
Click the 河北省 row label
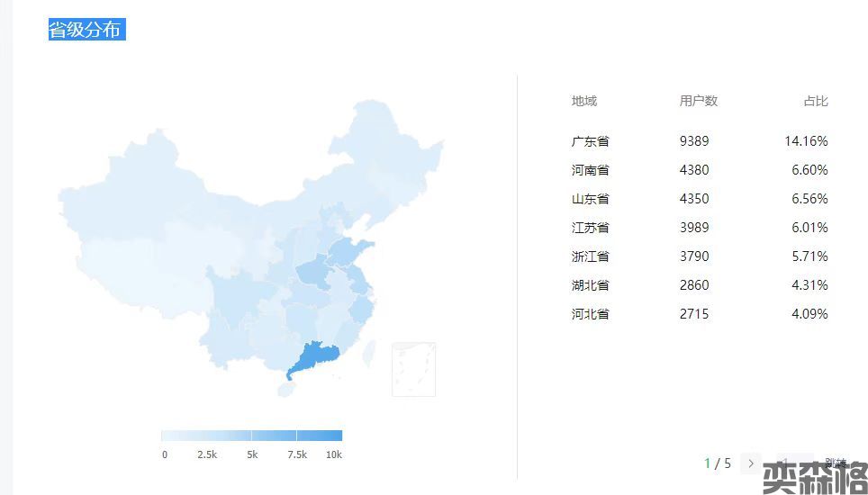tap(591, 314)
